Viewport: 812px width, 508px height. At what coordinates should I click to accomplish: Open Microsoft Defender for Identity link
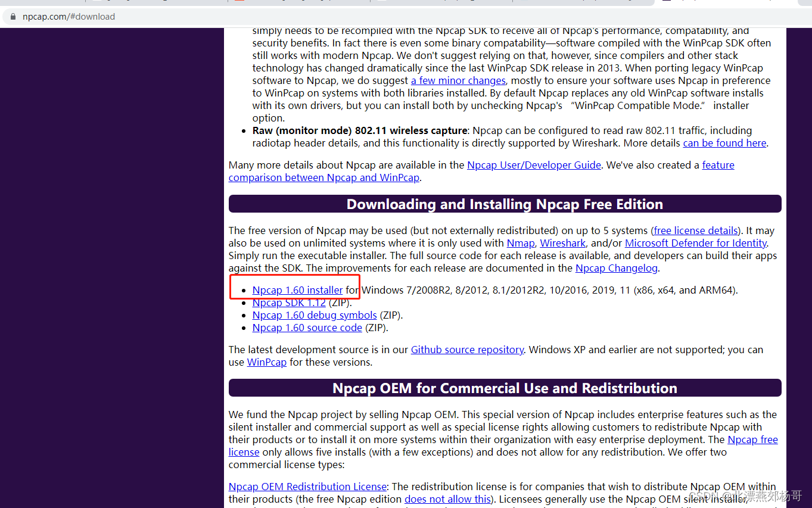696,243
